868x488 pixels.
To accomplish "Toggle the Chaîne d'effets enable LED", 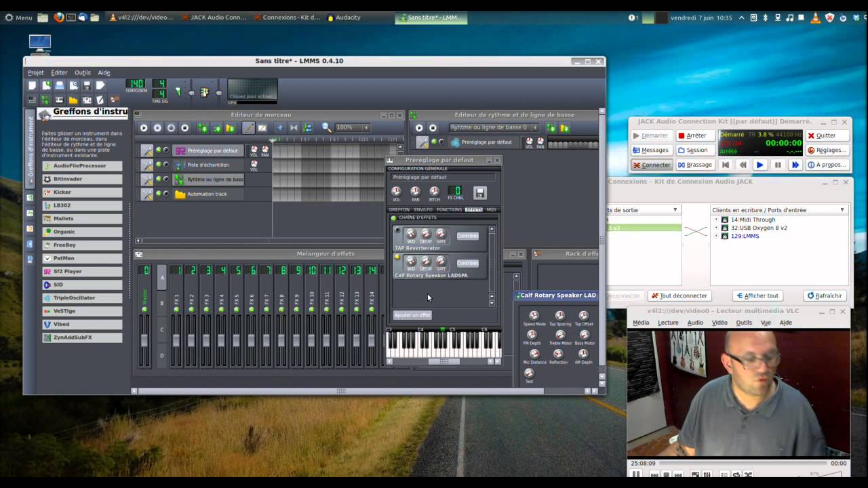I will pyautogui.click(x=393, y=218).
